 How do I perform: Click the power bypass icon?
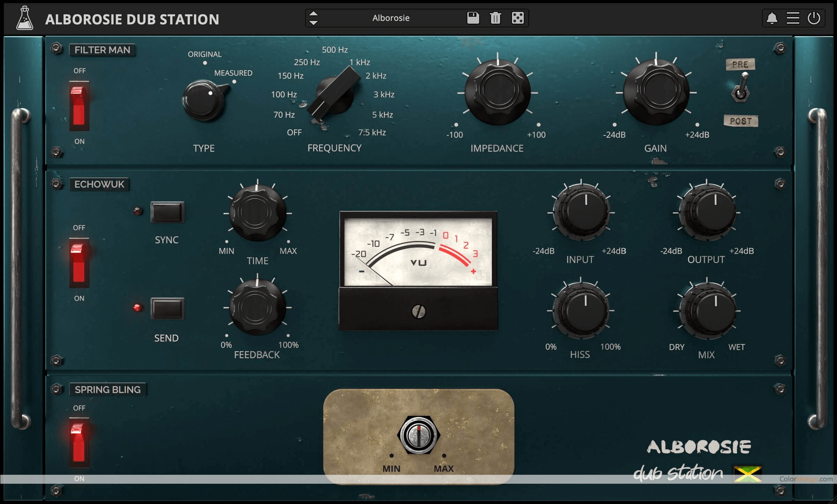(814, 18)
